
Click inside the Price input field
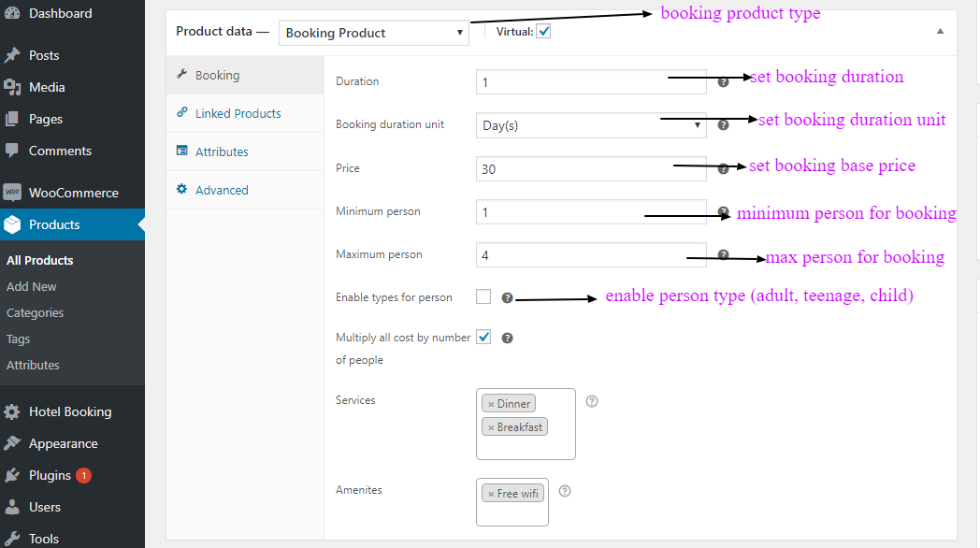[x=590, y=168]
